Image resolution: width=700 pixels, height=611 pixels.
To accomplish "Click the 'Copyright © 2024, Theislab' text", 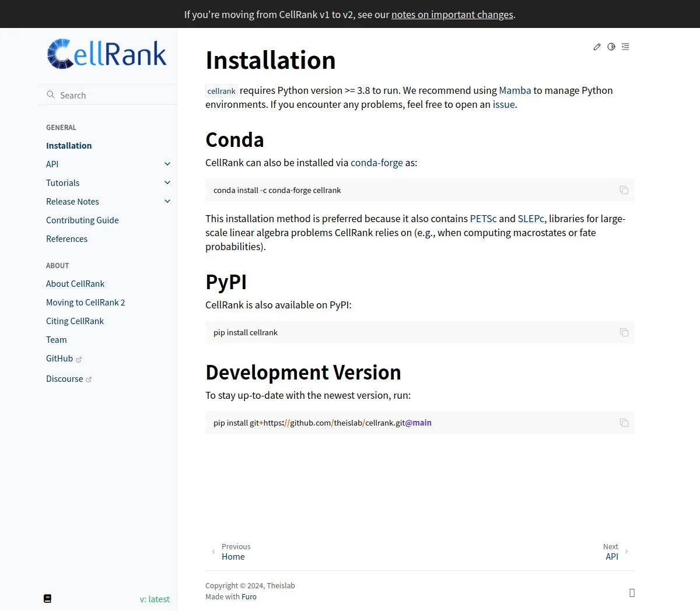I will tap(250, 585).
